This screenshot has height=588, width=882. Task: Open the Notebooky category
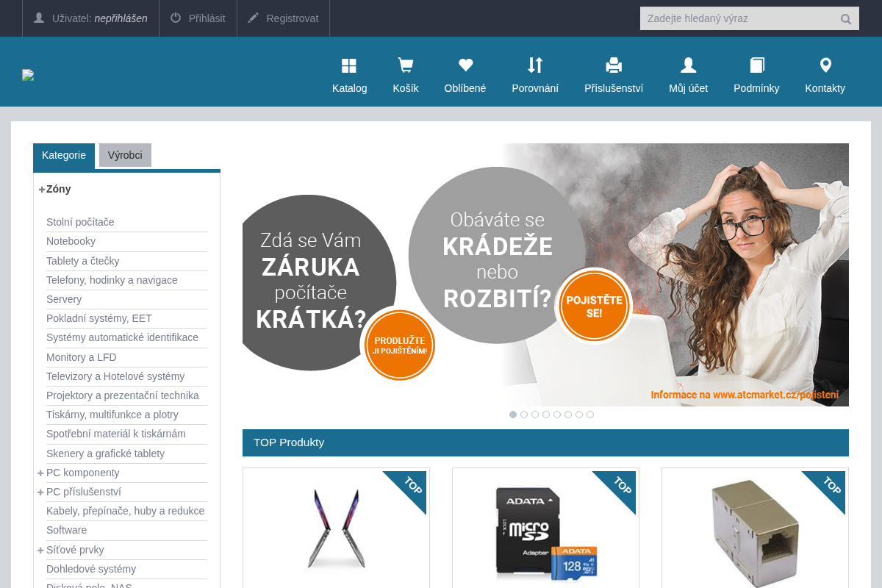71,241
